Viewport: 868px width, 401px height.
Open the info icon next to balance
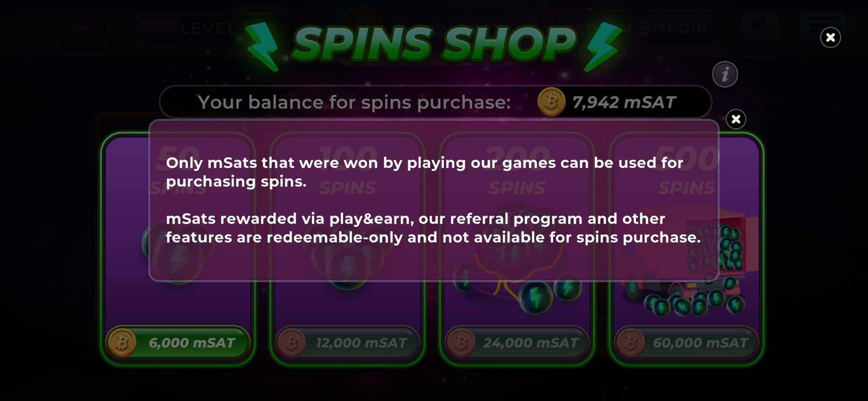point(725,74)
